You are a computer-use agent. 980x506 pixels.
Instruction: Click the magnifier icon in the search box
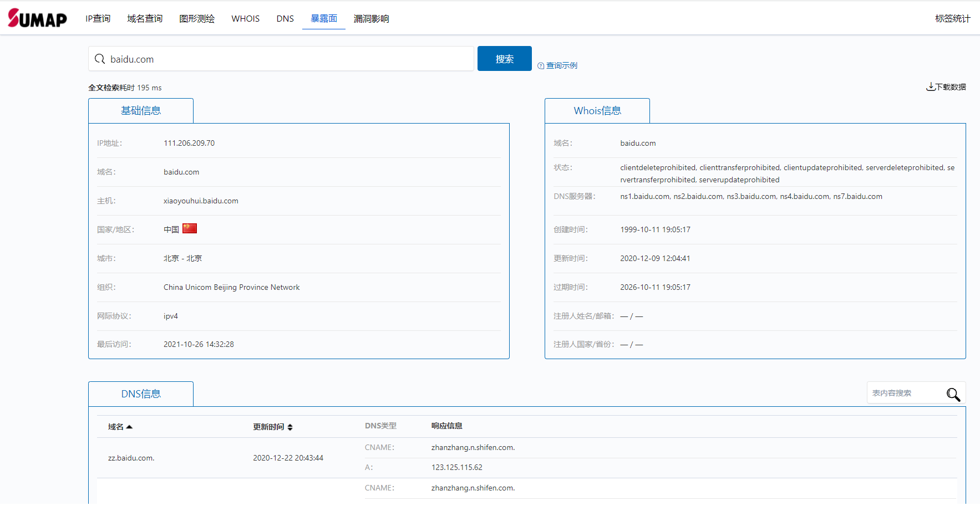(100, 59)
